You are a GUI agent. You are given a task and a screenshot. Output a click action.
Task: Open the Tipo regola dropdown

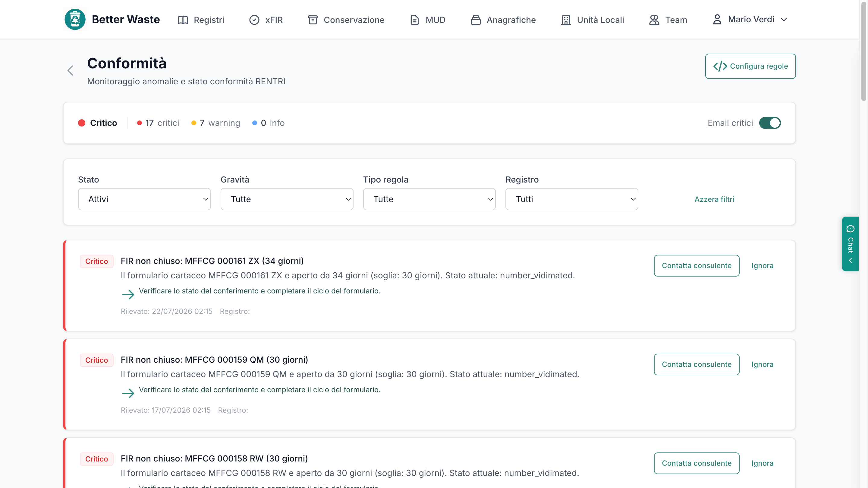click(x=429, y=199)
